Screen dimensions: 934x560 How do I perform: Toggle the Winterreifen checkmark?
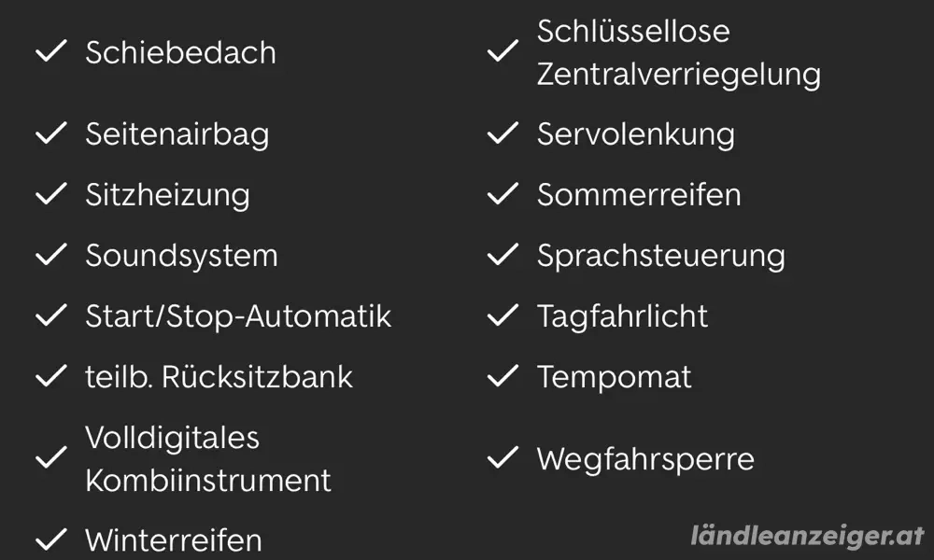pos(50,539)
